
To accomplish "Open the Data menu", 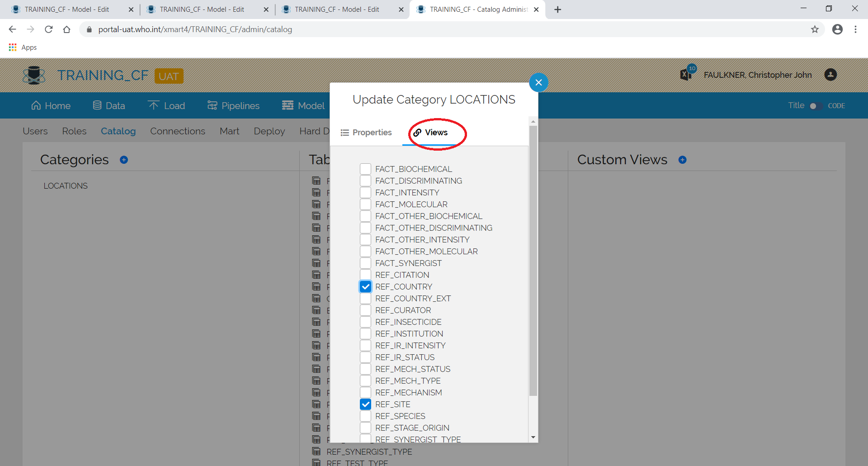I will [x=109, y=105].
